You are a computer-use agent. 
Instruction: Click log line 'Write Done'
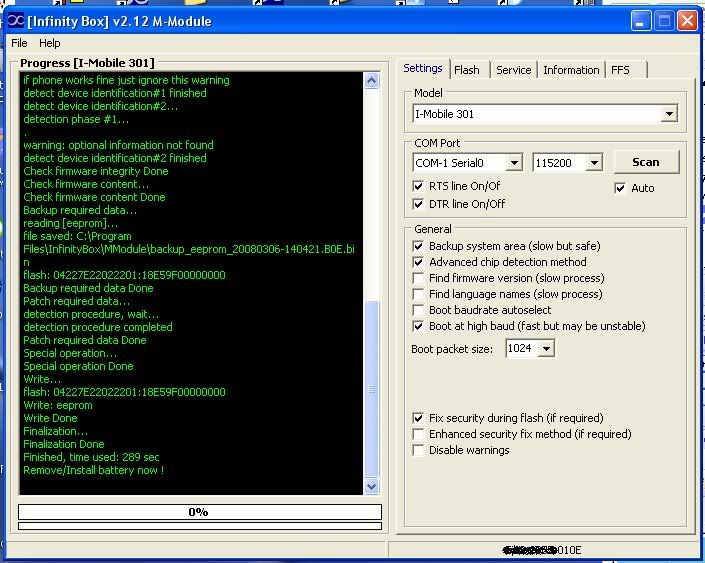[x=50, y=418]
